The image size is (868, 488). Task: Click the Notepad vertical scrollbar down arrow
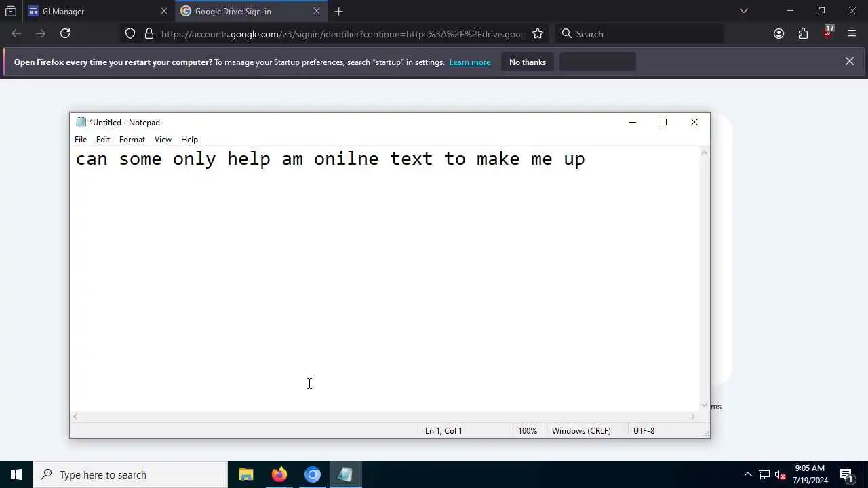(x=704, y=405)
